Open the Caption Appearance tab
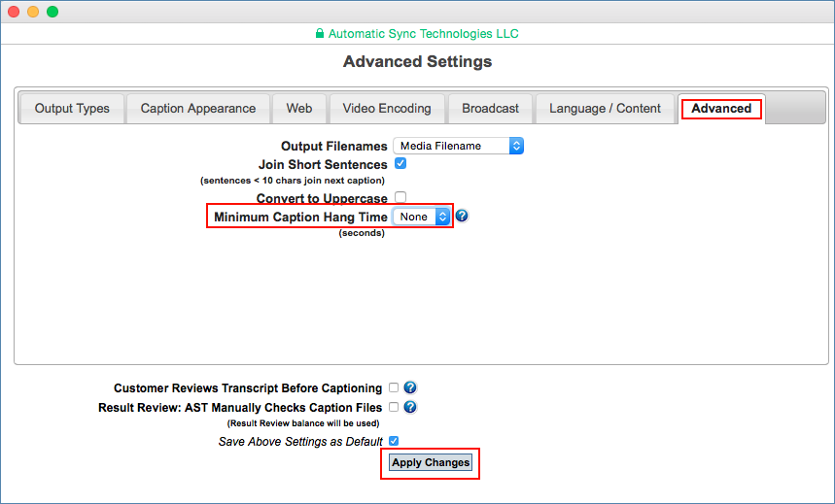835x504 pixels. tap(198, 109)
